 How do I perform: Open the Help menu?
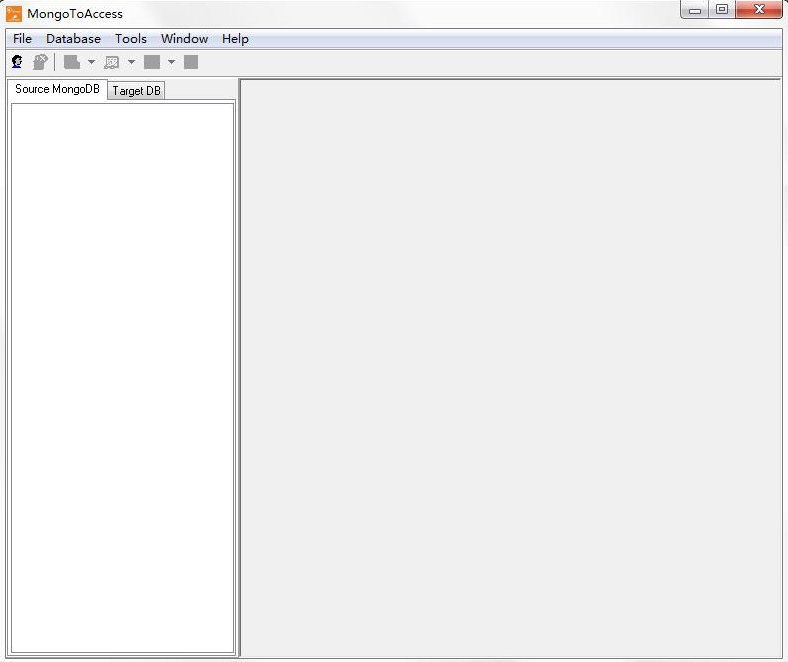235,39
